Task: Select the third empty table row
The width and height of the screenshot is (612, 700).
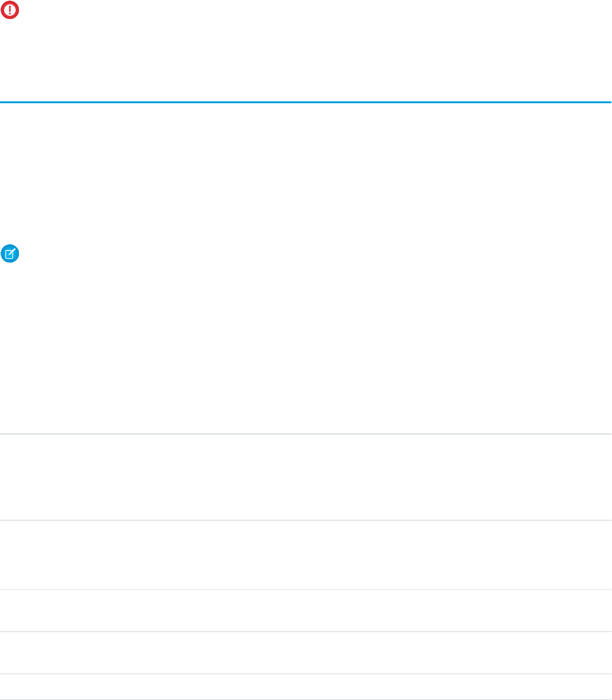Action: tap(306, 611)
